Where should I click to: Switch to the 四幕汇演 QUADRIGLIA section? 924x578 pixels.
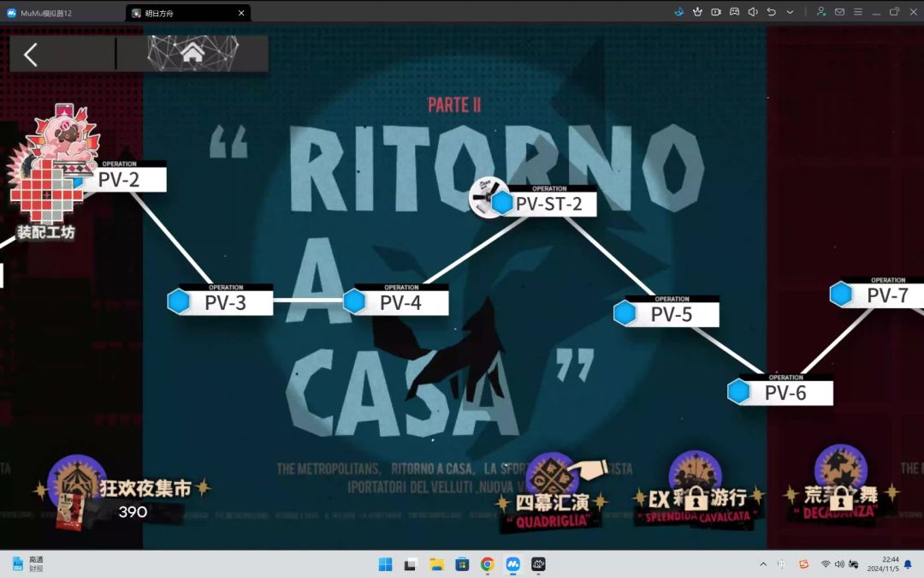[x=551, y=494]
